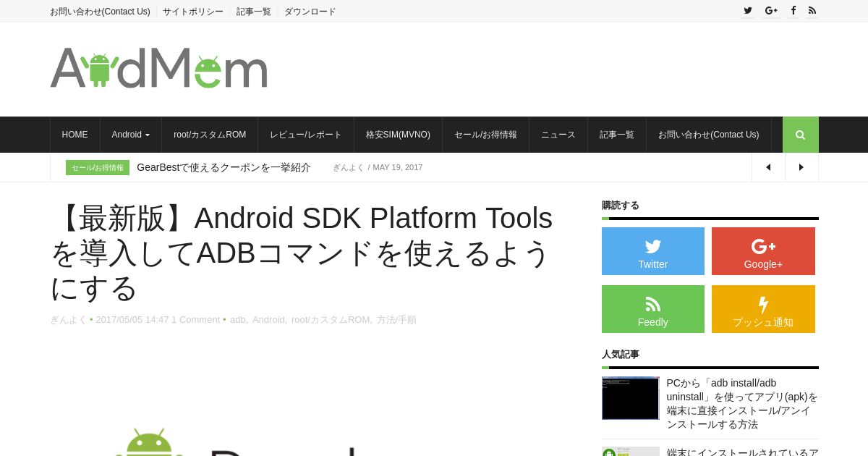Click 記事一覧 top bar link
This screenshot has height=456, width=868.
point(254,12)
